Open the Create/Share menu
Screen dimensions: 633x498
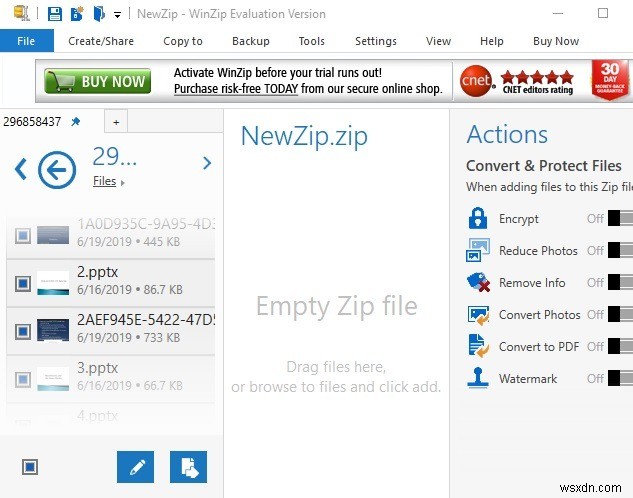[x=101, y=41]
